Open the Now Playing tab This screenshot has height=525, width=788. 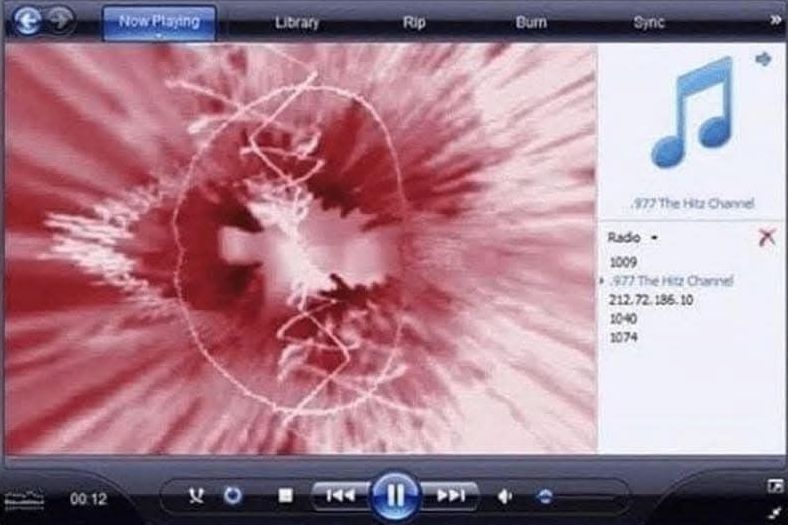(x=159, y=22)
